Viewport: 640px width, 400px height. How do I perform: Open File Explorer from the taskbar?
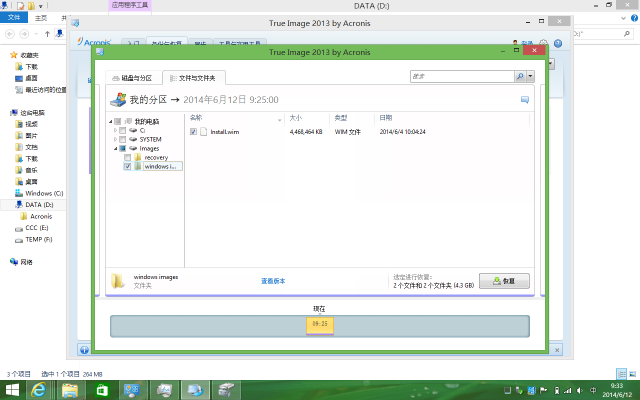[70, 390]
